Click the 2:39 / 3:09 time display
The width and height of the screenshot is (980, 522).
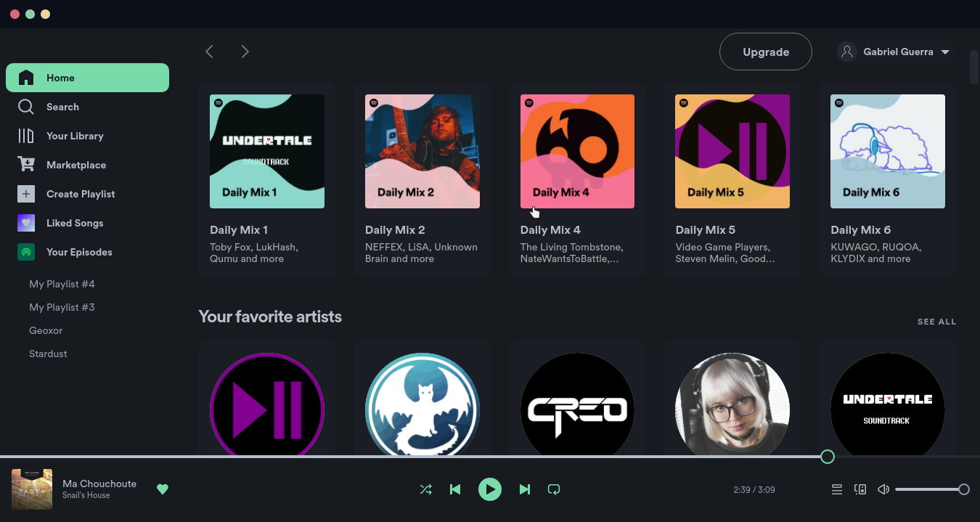pyautogui.click(x=754, y=490)
